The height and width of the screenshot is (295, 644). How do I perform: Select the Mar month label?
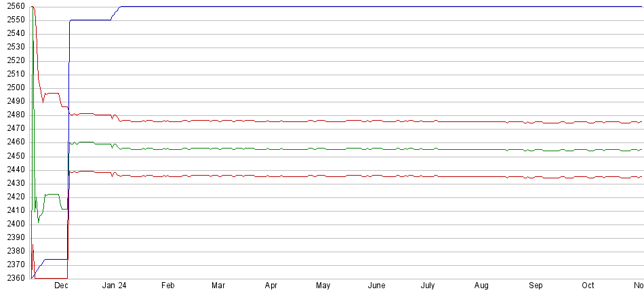click(x=218, y=286)
